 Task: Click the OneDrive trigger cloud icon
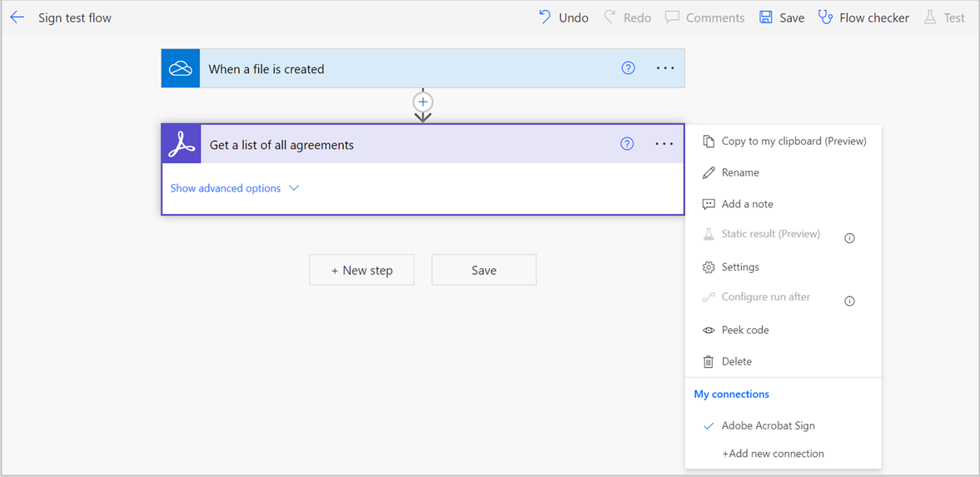[181, 69]
